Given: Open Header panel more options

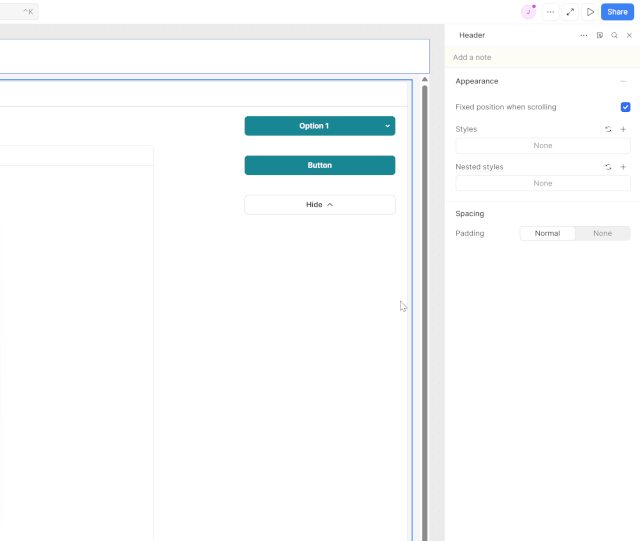Looking at the screenshot, I should pos(584,36).
